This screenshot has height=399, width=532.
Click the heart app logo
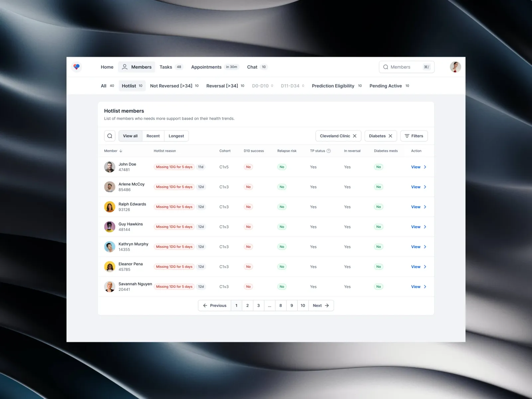pyautogui.click(x=76, y=67)
